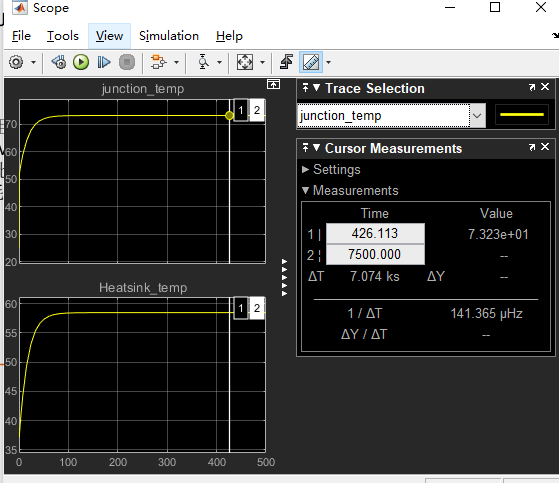Click the Stop simulation button
This screenshot has width=559, height=483.
(x=127, y=62)
